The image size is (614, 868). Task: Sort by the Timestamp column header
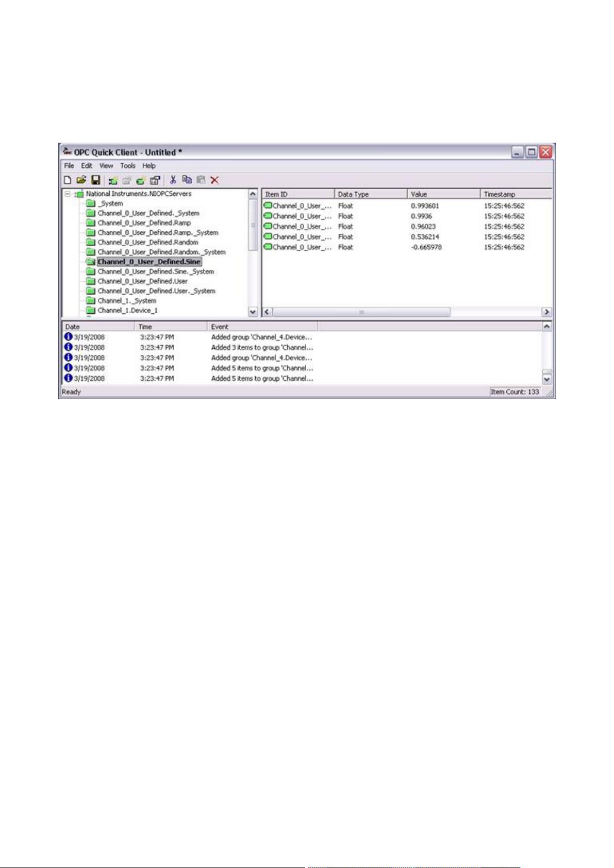[516, 194]
